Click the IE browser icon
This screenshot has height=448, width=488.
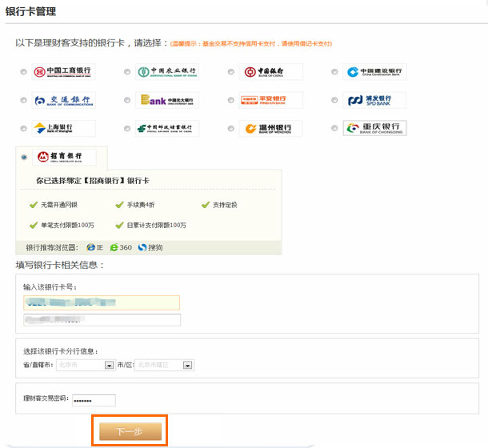pos(91,247)
